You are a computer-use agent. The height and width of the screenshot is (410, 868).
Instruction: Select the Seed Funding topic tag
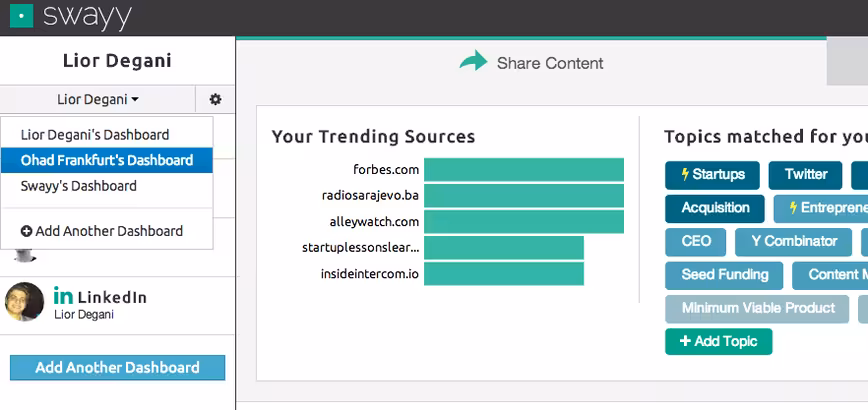coord(724,275)
